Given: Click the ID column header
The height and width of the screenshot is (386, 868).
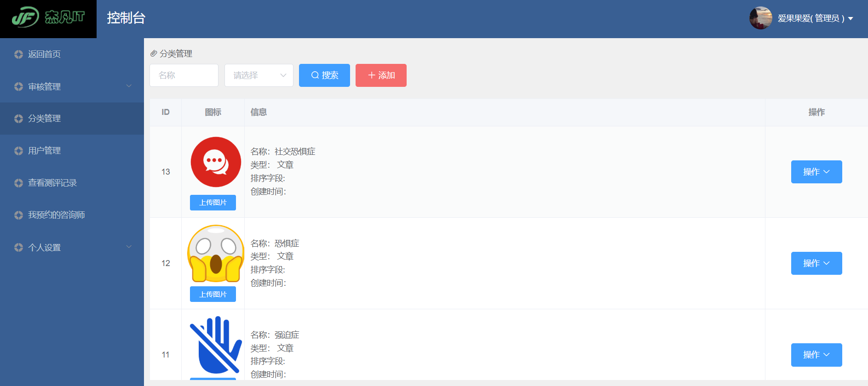Looking at the screenshot, I should 166,112.
